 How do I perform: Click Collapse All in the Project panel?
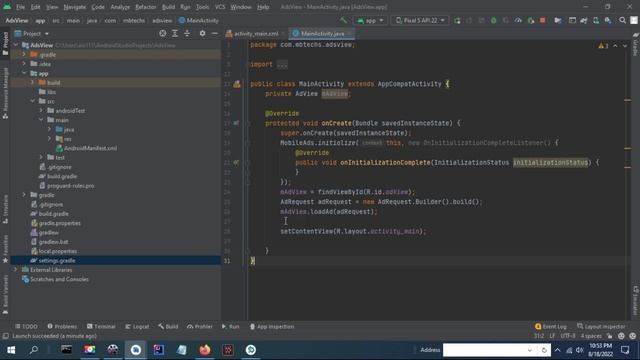click(x=187, y=33)
